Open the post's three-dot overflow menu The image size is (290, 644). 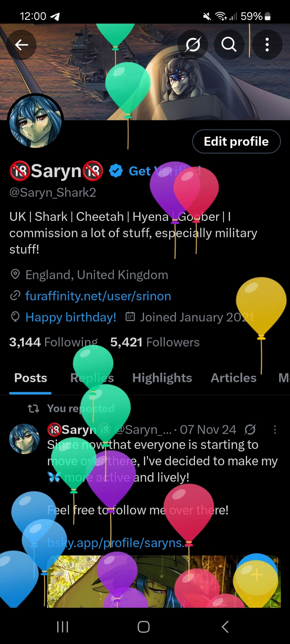tap(275, 430)
